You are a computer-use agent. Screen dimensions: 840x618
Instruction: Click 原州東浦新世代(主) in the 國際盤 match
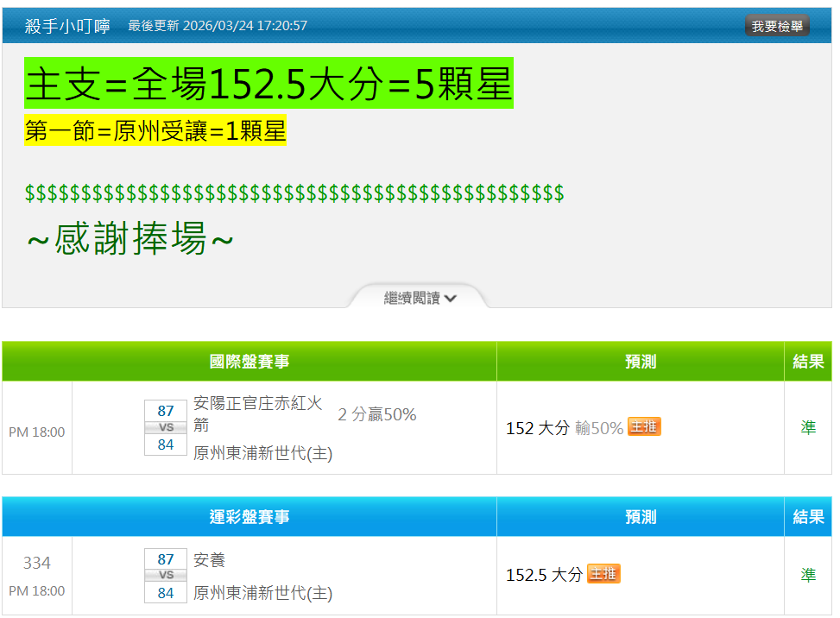(262, 453)
